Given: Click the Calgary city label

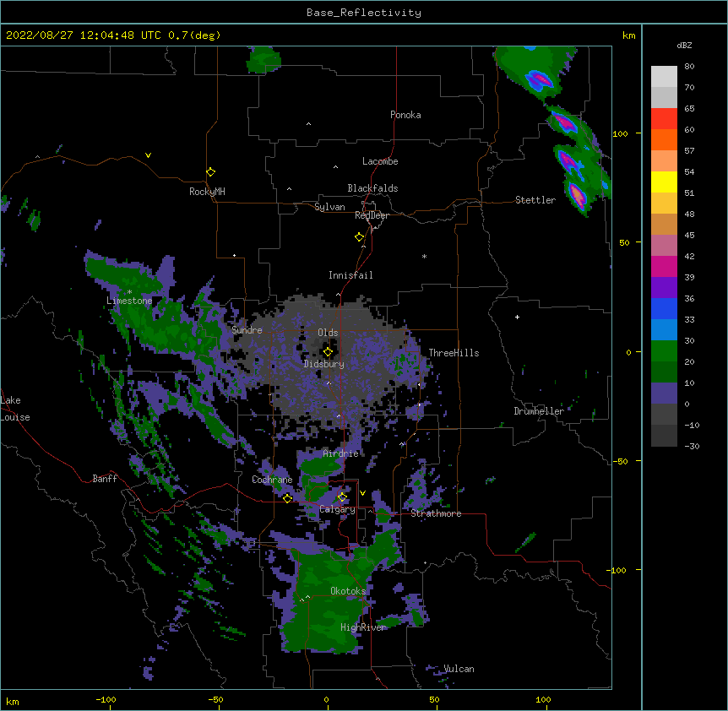Looking at the screenshot, I should (x=338, y=509).
